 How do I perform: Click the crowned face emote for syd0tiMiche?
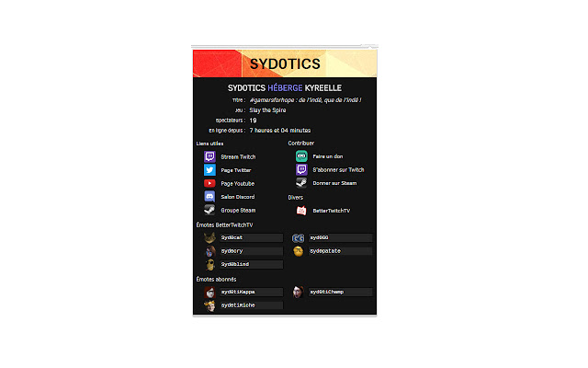pyautogui.click(x=209, y=305)
